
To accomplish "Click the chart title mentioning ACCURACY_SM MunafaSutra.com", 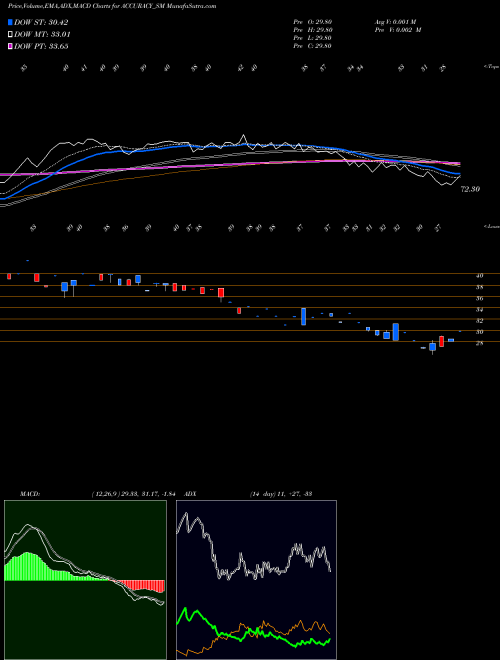I will click(112, 6).
